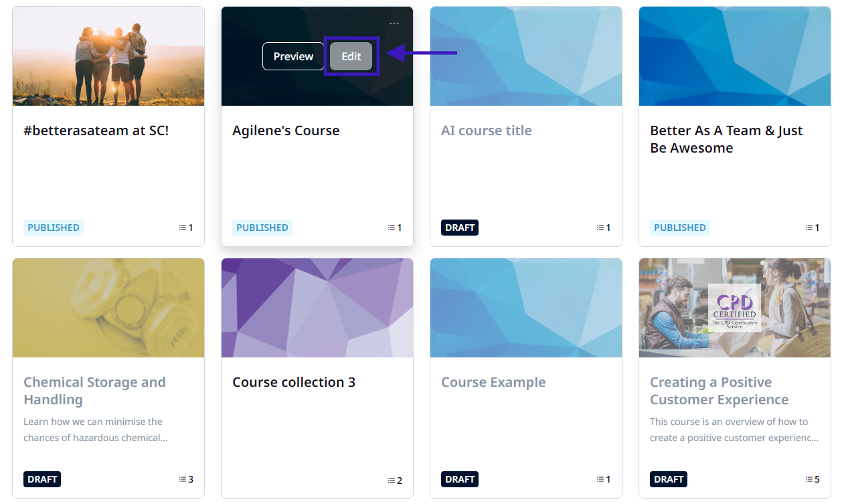Select the Chemical Storage and Handling thumbnail
844x504 pixels.
click(108, 308)
